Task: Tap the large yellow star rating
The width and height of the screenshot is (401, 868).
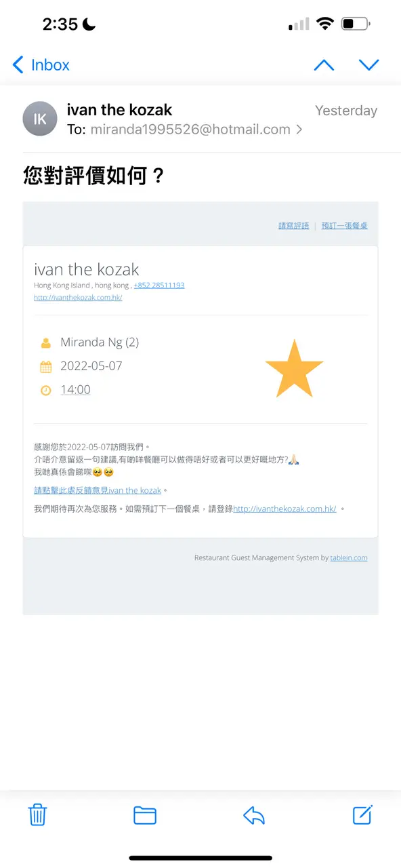Action: (294, 370)
